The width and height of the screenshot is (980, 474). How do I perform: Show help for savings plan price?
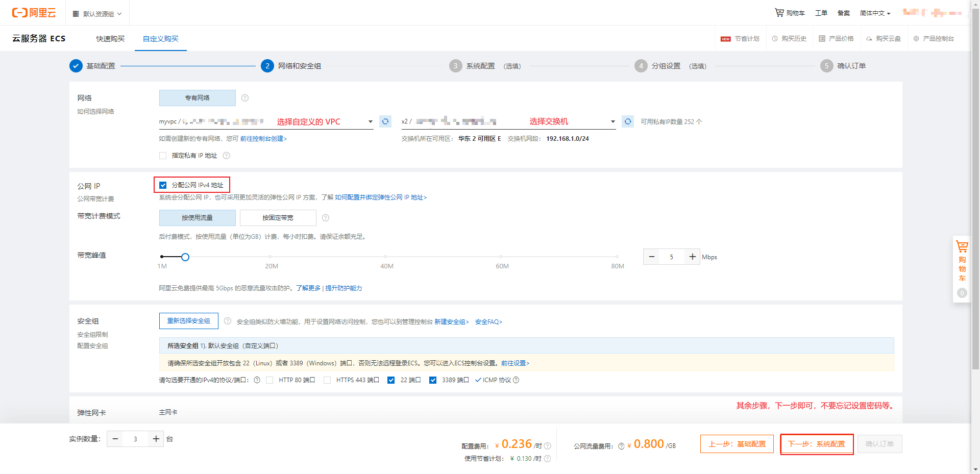point(547,459)
